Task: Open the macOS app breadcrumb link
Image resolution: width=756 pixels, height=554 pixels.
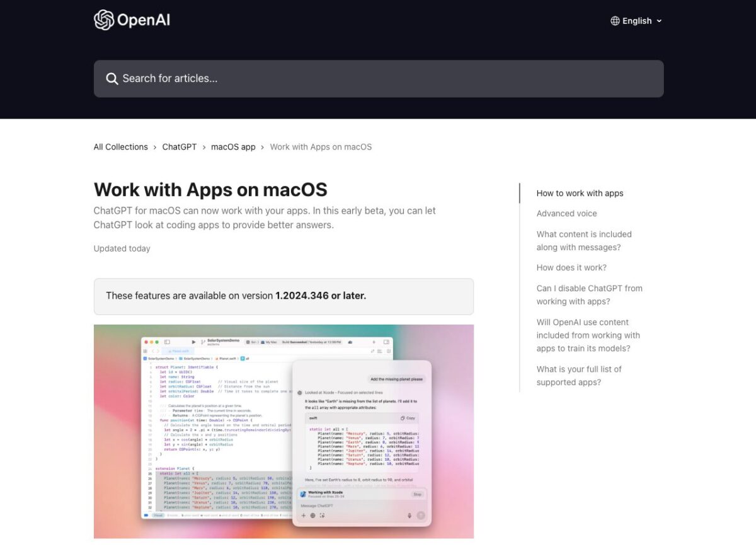Action: 233,146
